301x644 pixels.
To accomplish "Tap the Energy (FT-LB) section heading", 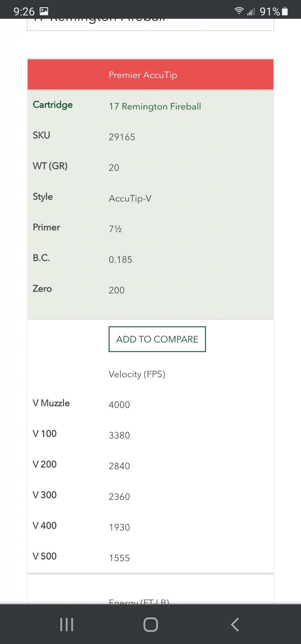I will (x=139, y=601).
